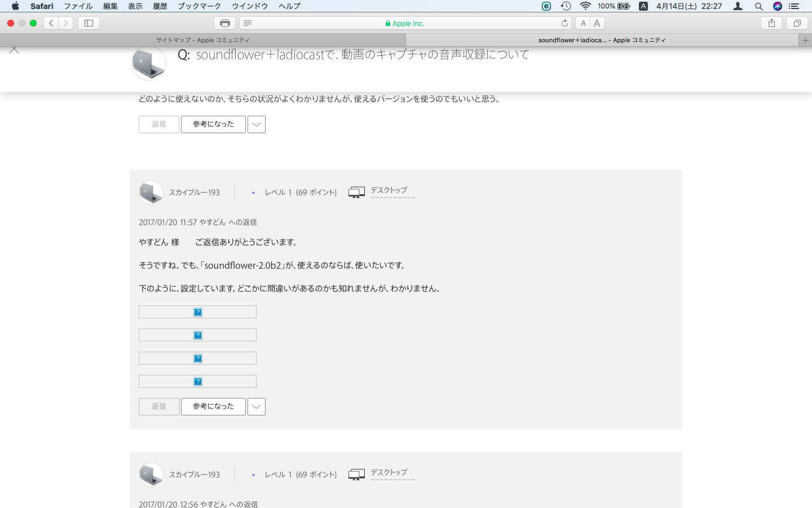
Task: Open the ウインドウ menu
Action: (x=250, y=6)
